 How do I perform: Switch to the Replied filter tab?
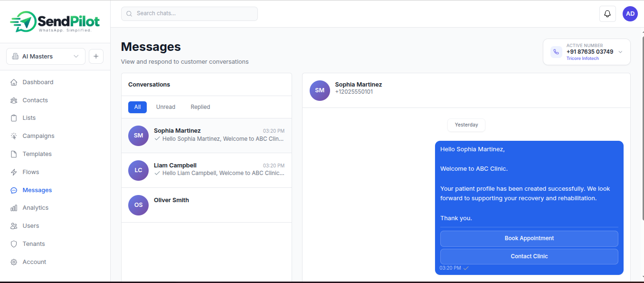[200, 107]
